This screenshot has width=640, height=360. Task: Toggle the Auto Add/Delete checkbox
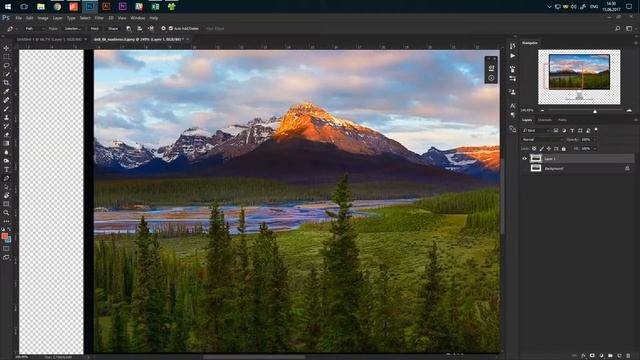[x=171, y=29]
